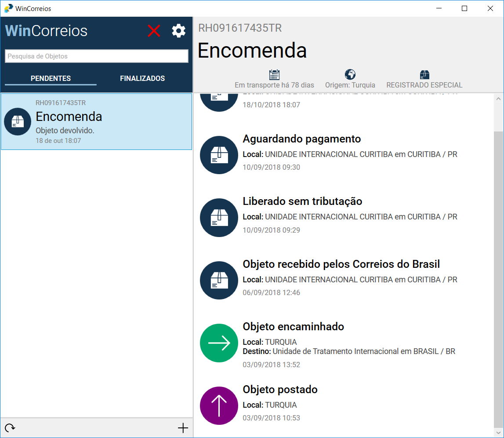Switch to the PENDENTES tab
The width and height of the screenshot is (504, 438).
point(51,78)
